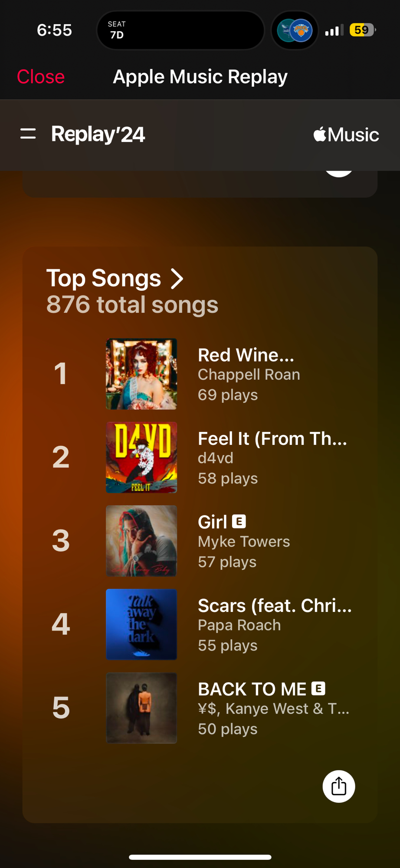
Task: Open Myke Towers Girl album artwork
Action: 141,541
